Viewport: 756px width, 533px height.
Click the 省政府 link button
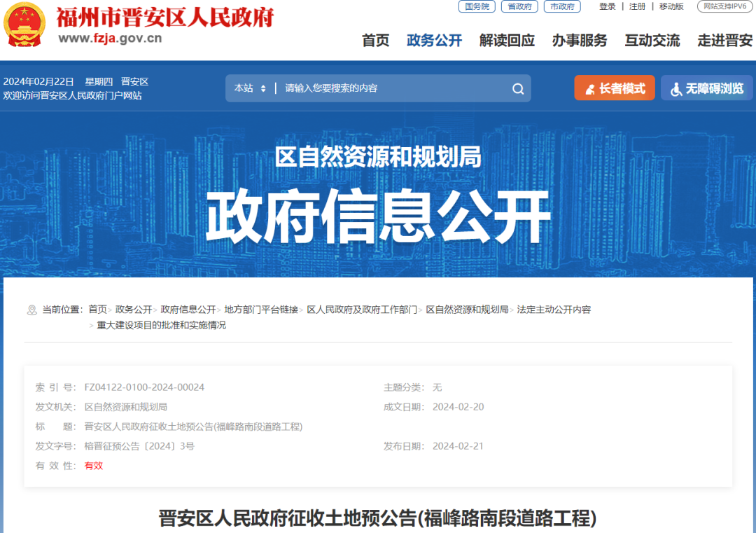point(519,6)
